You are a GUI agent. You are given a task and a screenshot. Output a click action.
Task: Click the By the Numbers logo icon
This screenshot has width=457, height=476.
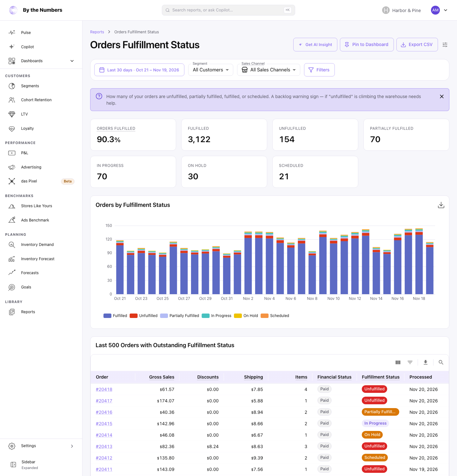[x=13, y=10]
